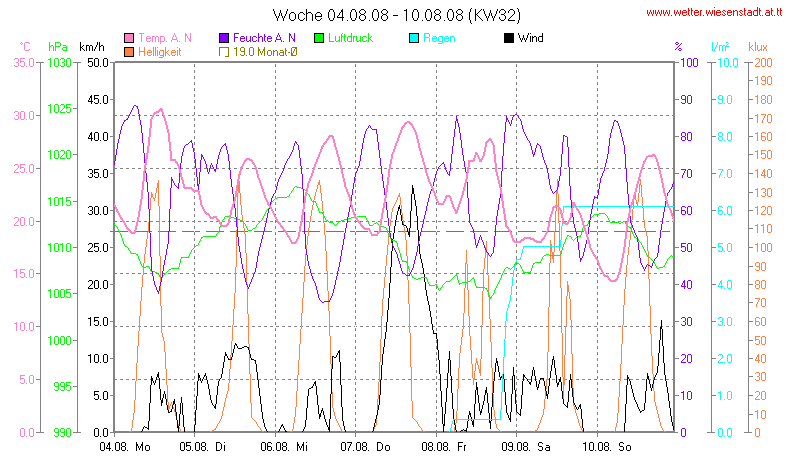Click the '10.08. So' date label
The height and width of the screenshot is (460, 790).
pyautogui.click(x=607, y=447)
